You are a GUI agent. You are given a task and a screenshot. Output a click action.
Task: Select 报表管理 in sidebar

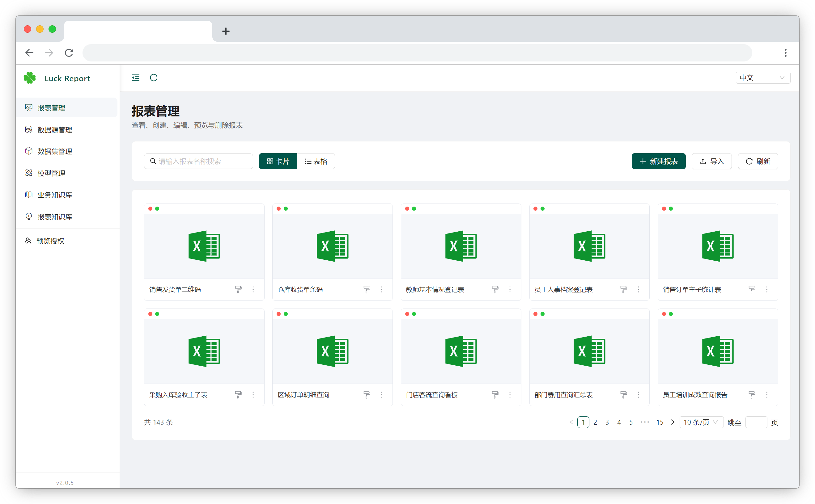67,108
